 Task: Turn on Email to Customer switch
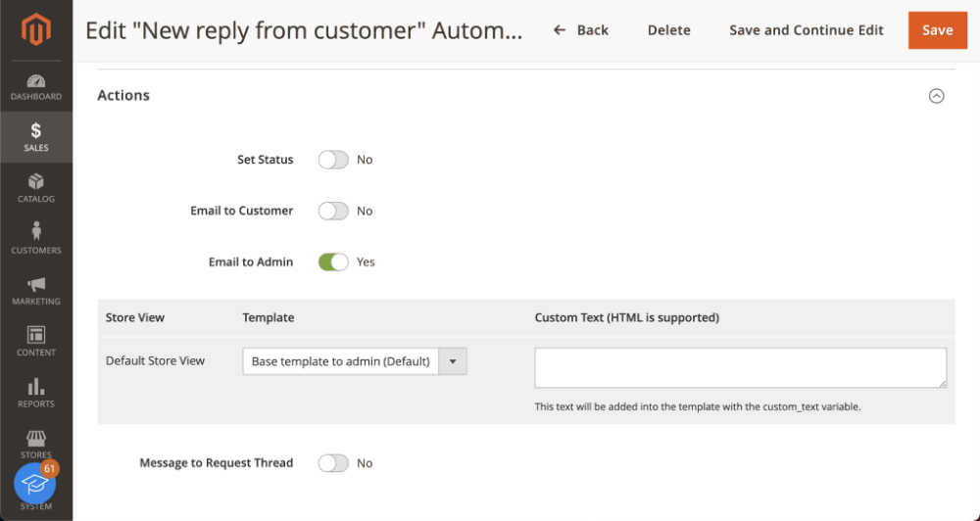coord(333,212)
